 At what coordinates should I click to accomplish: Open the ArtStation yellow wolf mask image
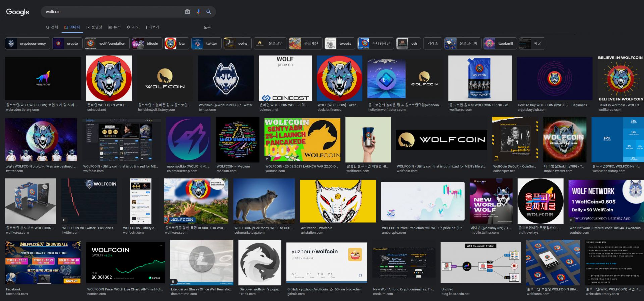338,201
